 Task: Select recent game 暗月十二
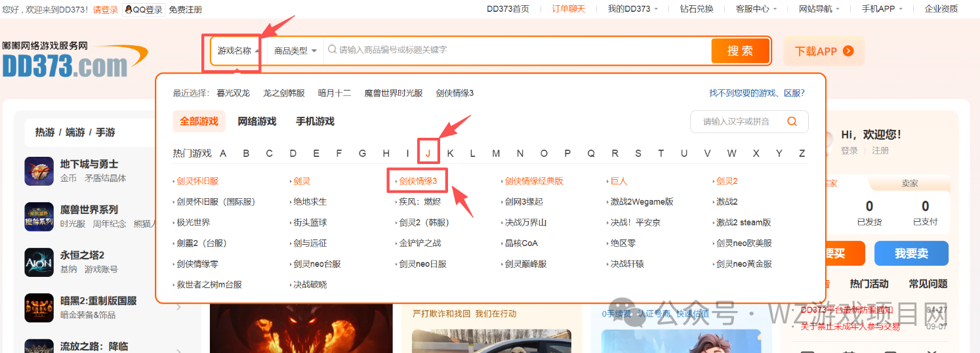335,93
